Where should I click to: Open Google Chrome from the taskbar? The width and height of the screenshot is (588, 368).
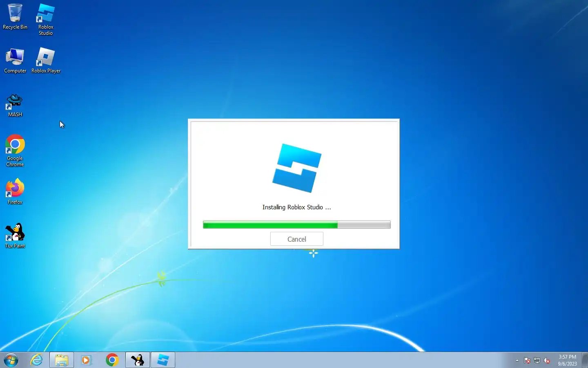[x=112, y=360]
